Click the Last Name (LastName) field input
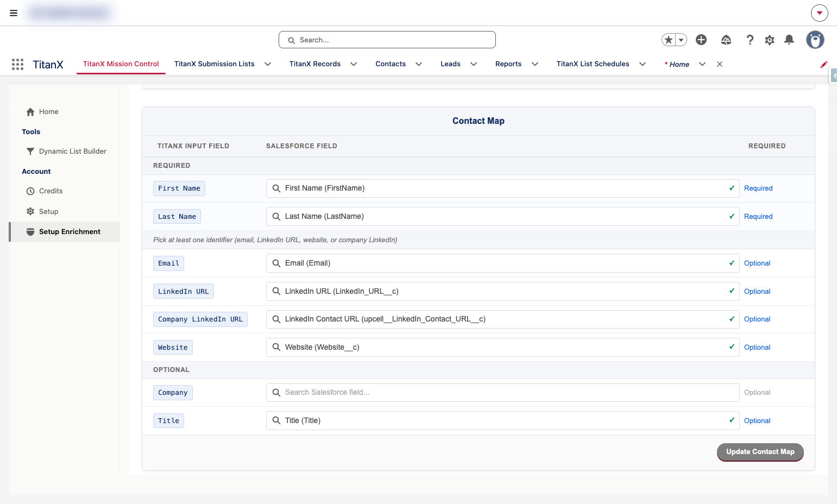837x504 pixels. tap(503, 217)
